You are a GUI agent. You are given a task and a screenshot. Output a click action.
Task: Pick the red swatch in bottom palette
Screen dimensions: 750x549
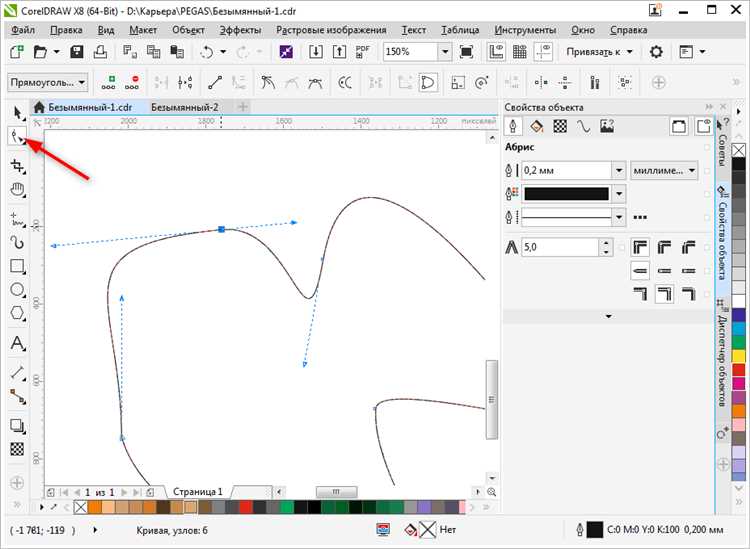click(246, 507)
